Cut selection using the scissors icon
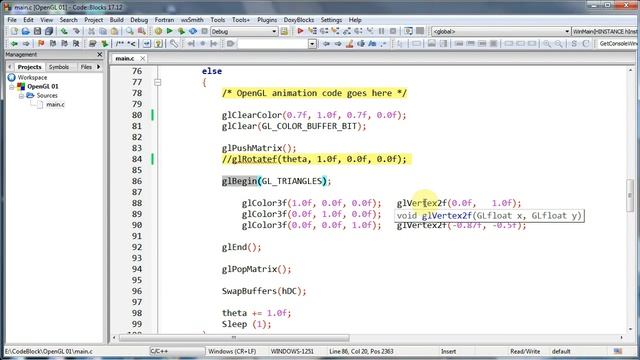This screenshot has width=640, height=360. click(x=91, y=31)
